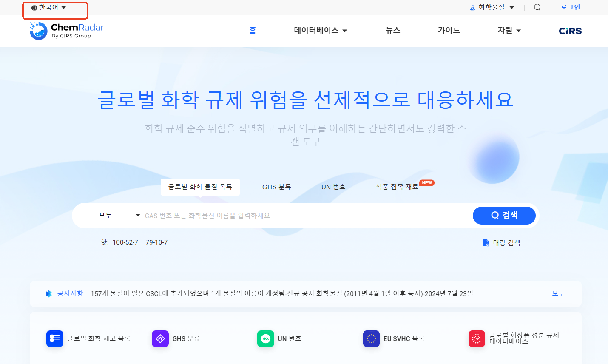
Task: Click the 대량 검색 bulk search icon
Action: pyautogui.click(x=486, y=243)
